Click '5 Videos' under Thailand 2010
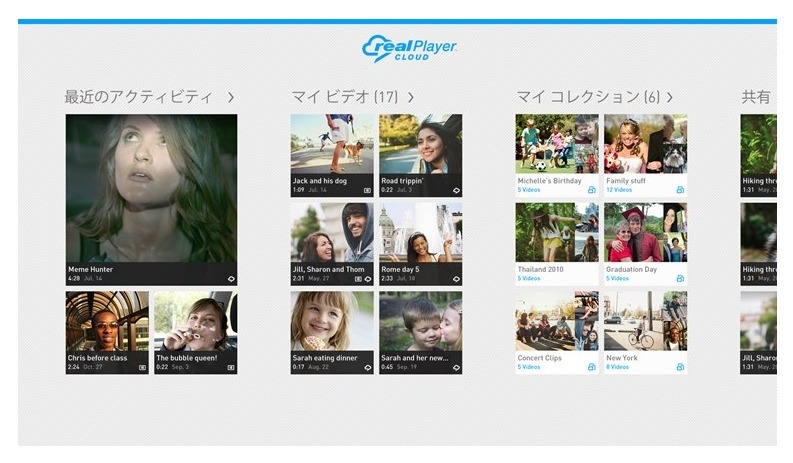The height and width of the screenshot is (463, 793). [x=528, y=278]
